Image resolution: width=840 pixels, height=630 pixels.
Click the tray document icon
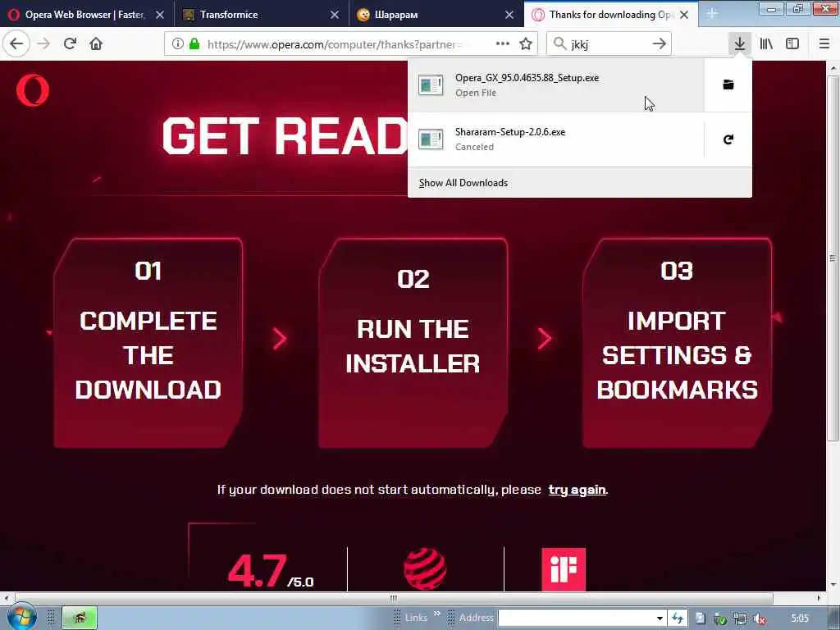coord(701,619)
